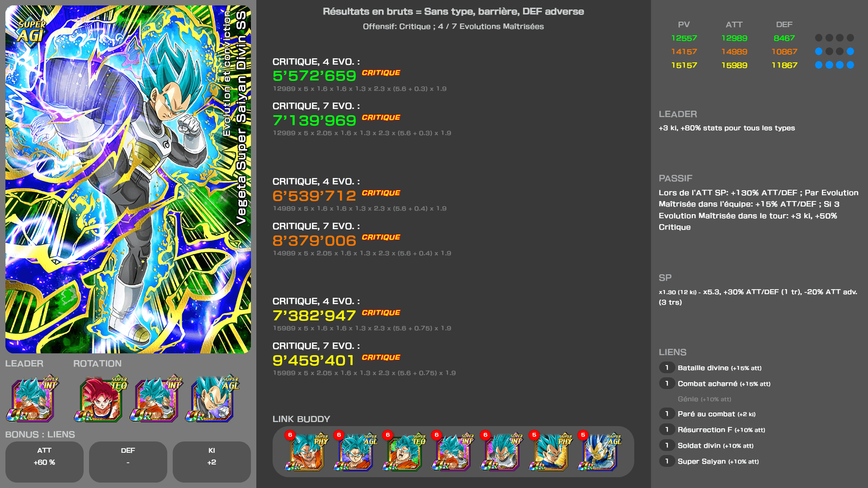This screenshot has width=868, height=488.
Task: Select the Super TEQ red-haired Goku rotation card
Action: [x=101, y=399]
